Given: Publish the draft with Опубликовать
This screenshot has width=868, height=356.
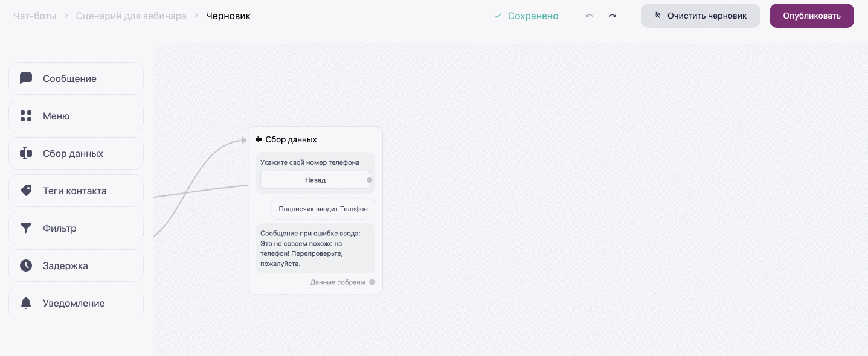Looking at the screenshot, I should [x=812, y=16].
